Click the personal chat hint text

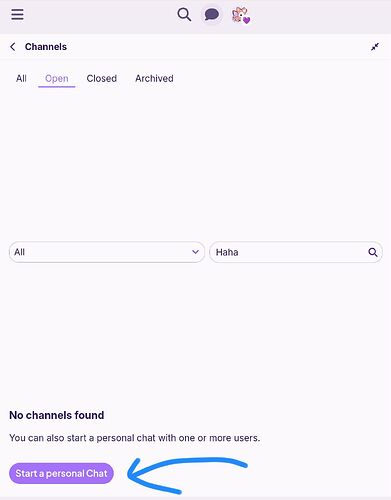pyautogui.click(x=135, y=438)
